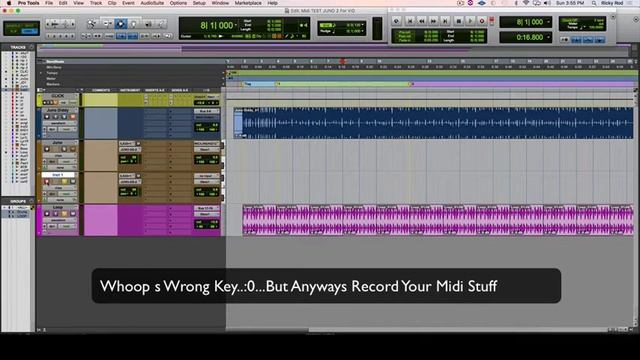Viewport: 640px width, 360px height.
Task: Click Return to Zero in transport
Action: point(410,21)
